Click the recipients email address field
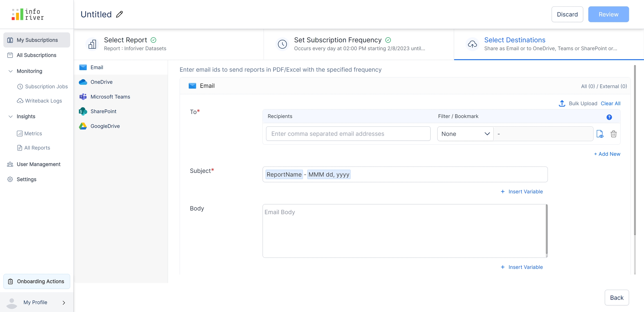644x312 pixels. pyautogui.click(x=348, y=134)
